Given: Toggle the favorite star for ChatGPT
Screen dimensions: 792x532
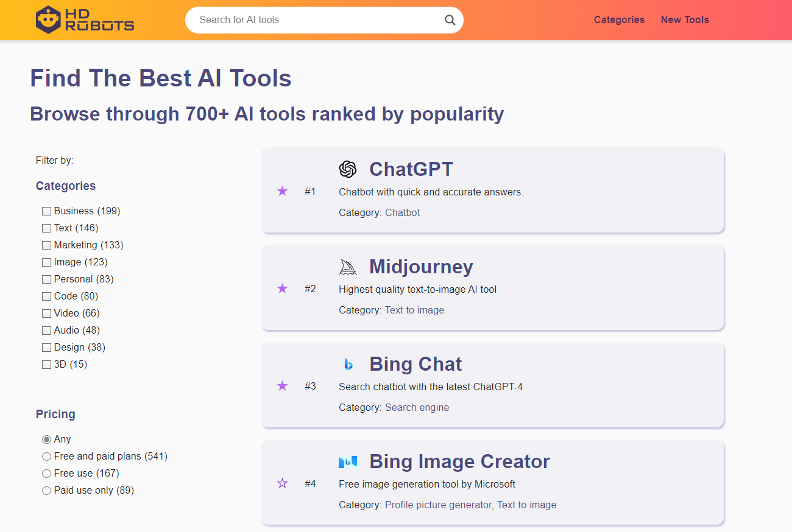Looking at the screenshot, I should tap(282, 191).
